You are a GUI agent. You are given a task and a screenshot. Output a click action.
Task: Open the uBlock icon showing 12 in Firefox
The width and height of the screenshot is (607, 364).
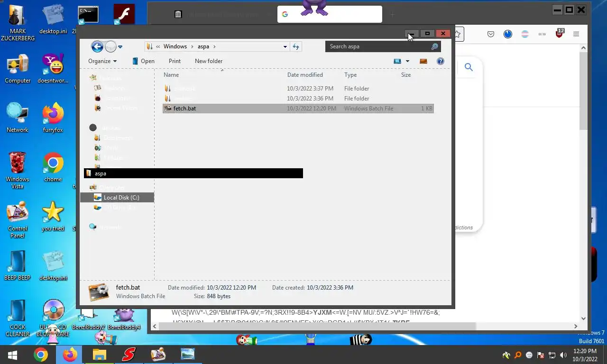pyautogui.click(x=560, y=34)
